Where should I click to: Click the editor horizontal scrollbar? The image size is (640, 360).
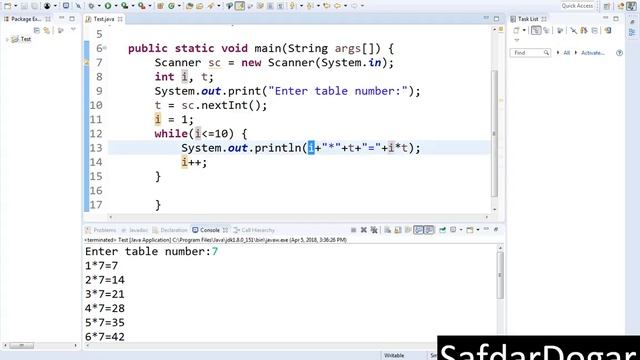(298, 217)
